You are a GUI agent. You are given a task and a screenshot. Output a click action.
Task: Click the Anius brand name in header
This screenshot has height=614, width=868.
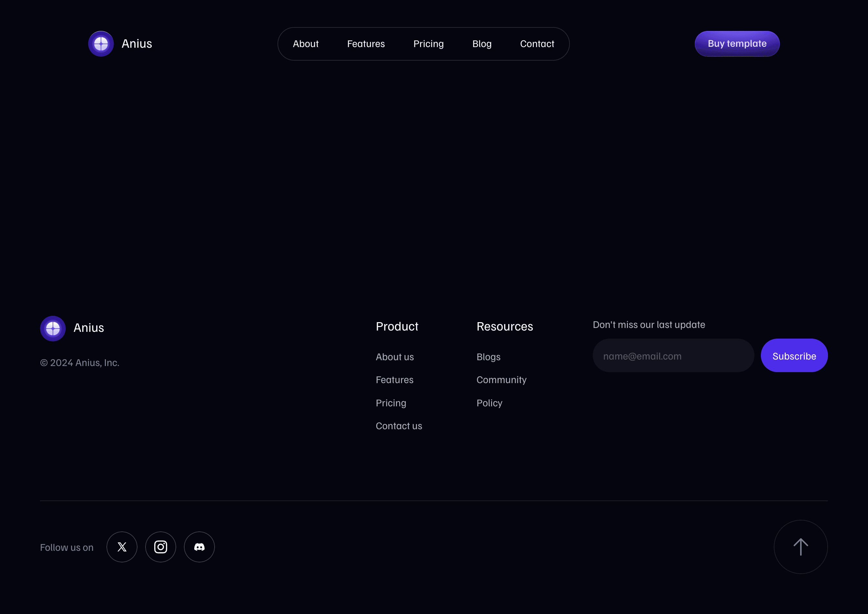(x=137, y=44)
